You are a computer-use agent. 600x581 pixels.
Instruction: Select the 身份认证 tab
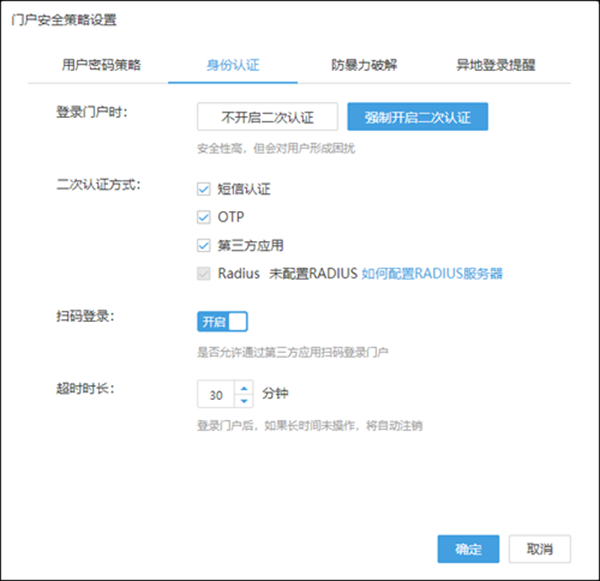click(x=232, y=65)
